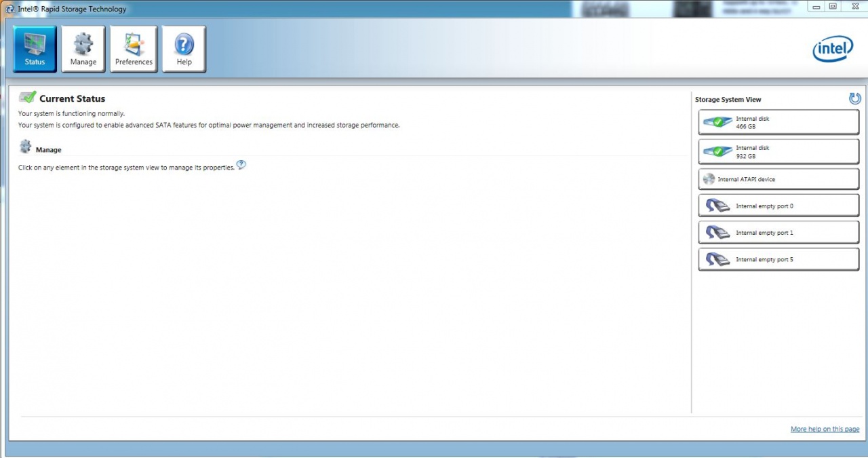Click the optical disc icon for the ATAPI device
Screen dimensions: 868x458
[709, 179]
